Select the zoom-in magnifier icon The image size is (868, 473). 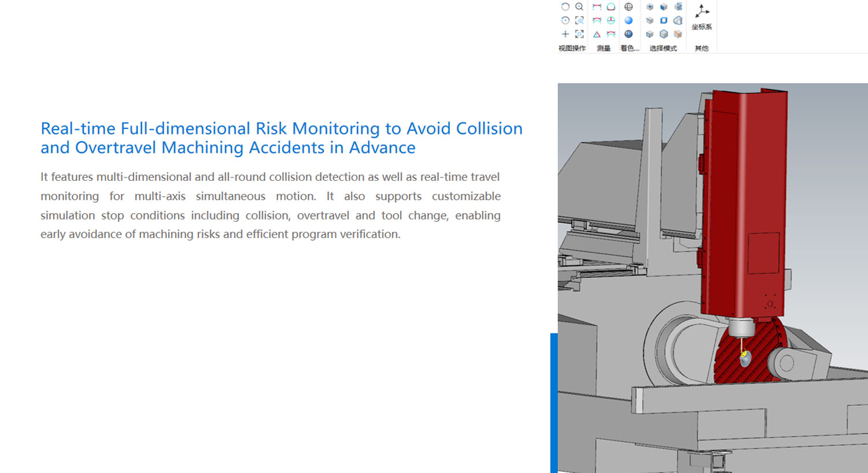[579, 7]
